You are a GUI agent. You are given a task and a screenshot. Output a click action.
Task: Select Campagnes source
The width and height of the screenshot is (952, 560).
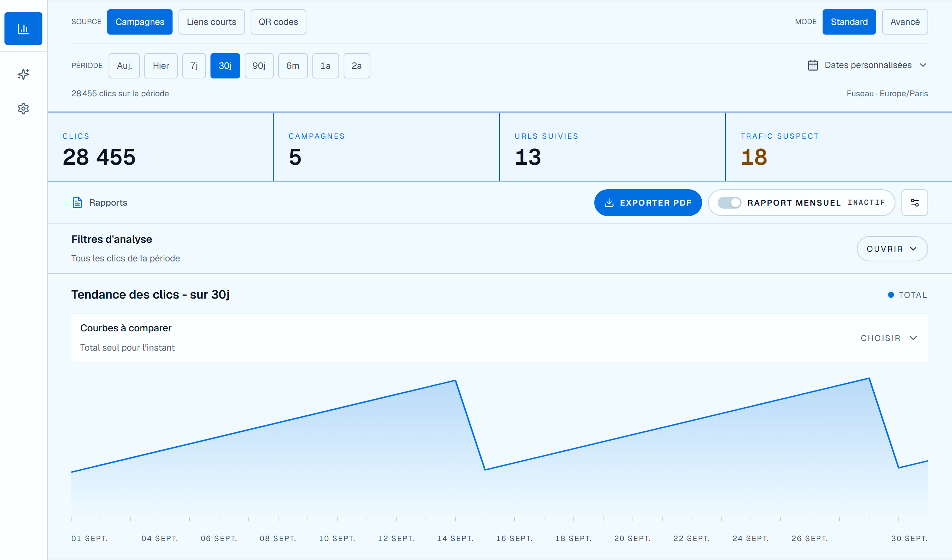pos(140,22)
